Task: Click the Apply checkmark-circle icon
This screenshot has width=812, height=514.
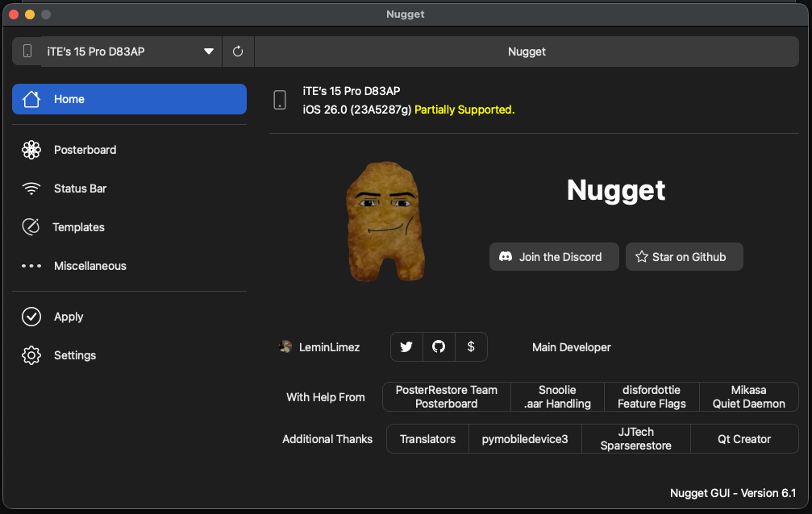Action: point(31,317)
